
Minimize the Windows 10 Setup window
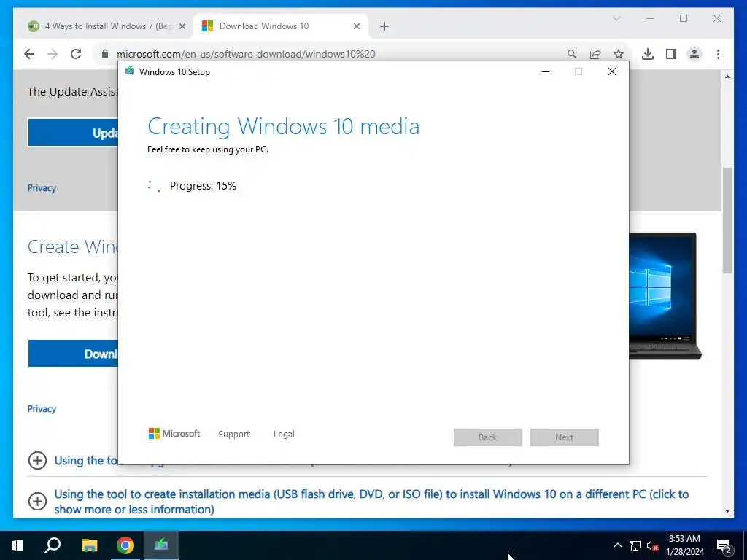point(546,71)
